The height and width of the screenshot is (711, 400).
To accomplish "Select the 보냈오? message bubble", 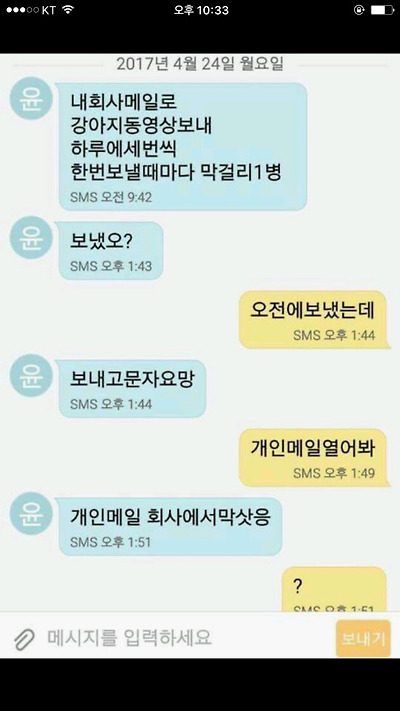I will (111, 251).
